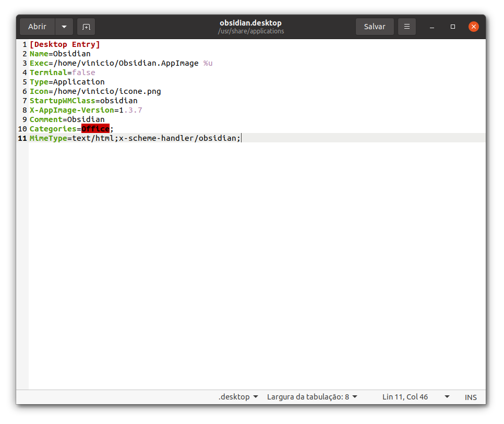Place cursor on Name=Obsidian line

60,54
